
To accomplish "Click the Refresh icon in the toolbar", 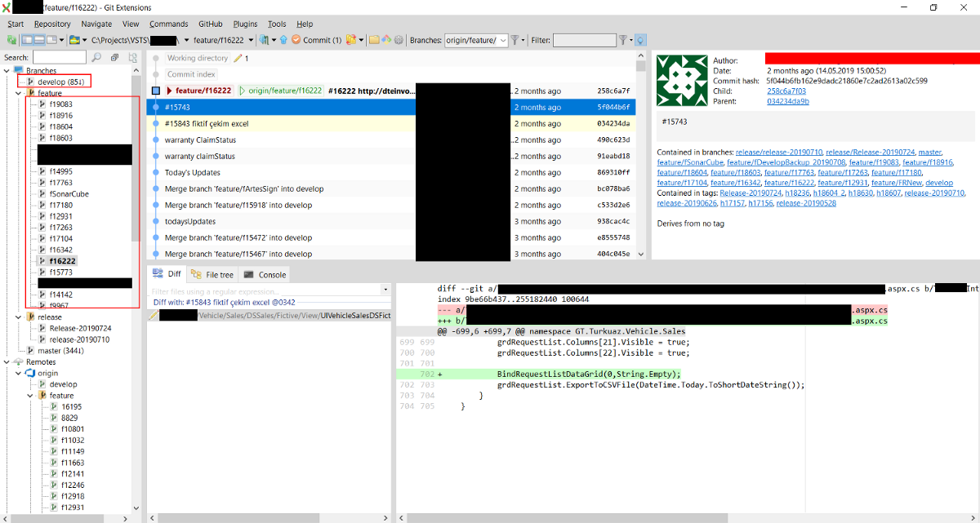I will tap(11, 40).
